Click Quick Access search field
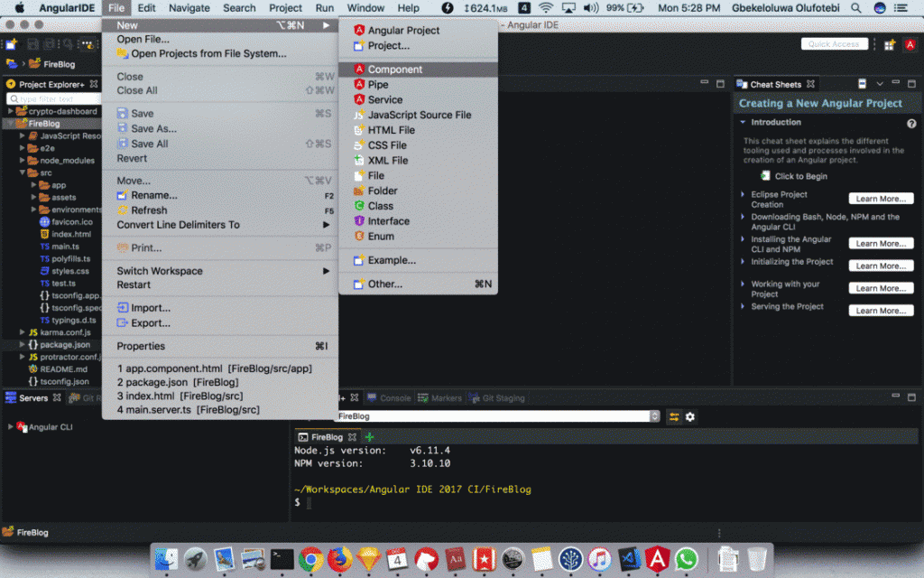The height and width of the screenshot is (578, 924). tap(834, 44)
